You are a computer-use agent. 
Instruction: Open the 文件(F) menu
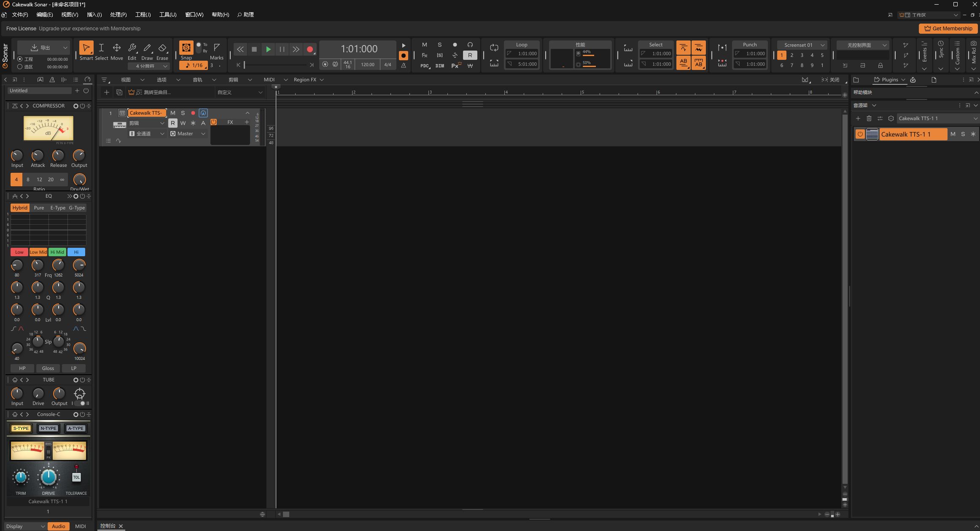point(20,15)
